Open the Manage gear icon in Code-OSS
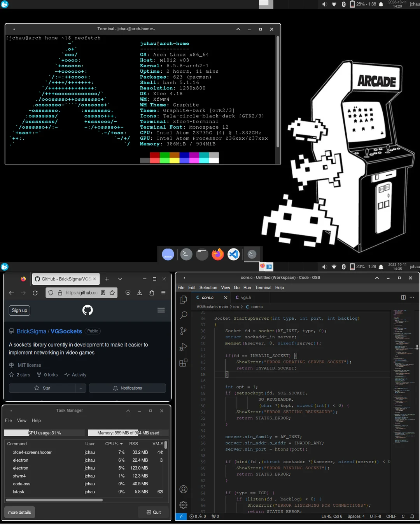420x525 pixels. tap(183, 505)
